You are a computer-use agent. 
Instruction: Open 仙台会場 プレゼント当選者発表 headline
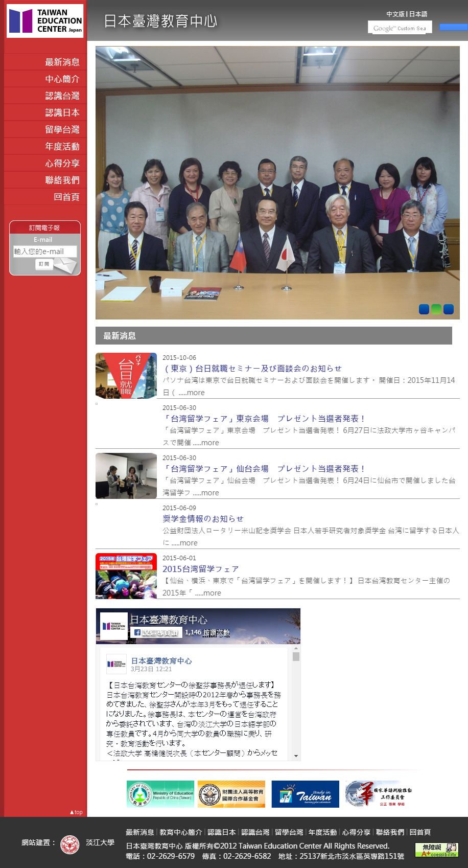[x=265, y=469]
